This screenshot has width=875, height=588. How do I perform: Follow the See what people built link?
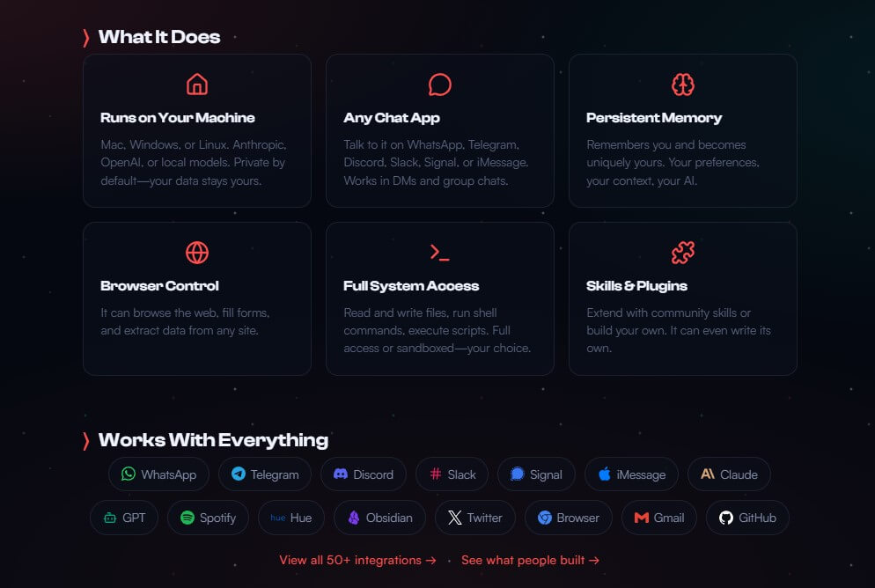point(530,560)
